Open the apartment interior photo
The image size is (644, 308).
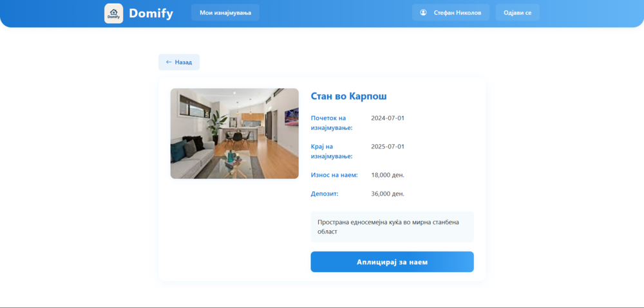click(234, 133)
